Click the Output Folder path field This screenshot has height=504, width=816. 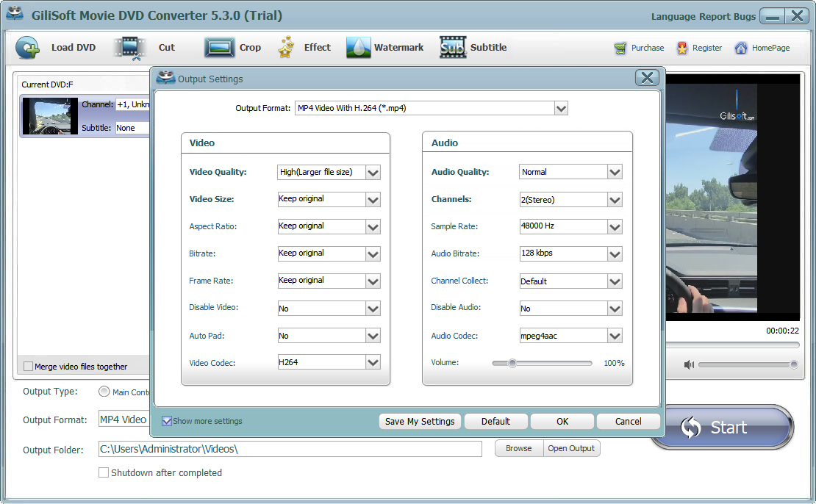pos(290,449)
